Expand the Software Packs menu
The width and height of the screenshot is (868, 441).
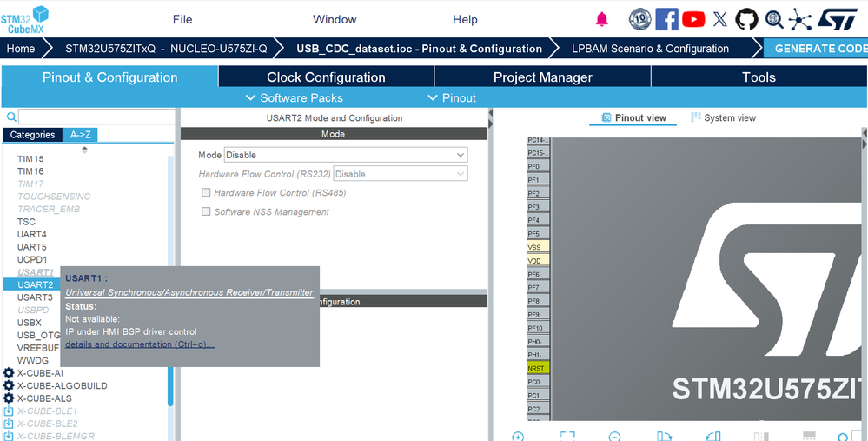coord(294,98)
